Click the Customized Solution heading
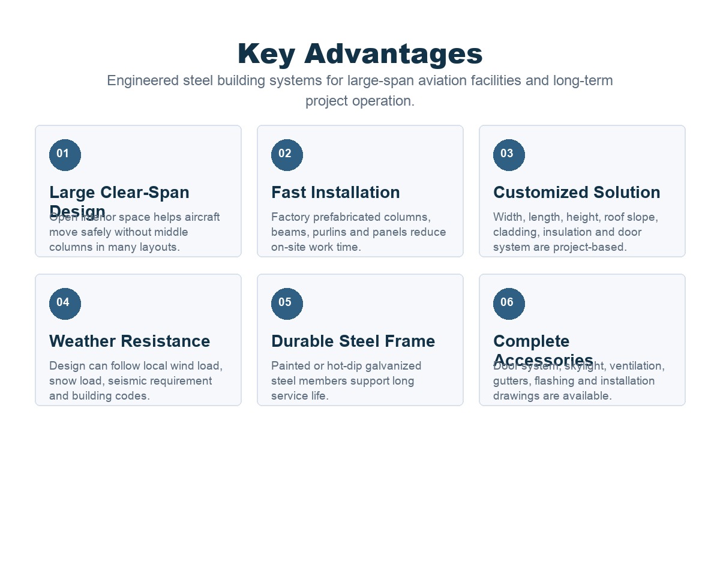Screen dimensions: 720x588 click(577, 193)
